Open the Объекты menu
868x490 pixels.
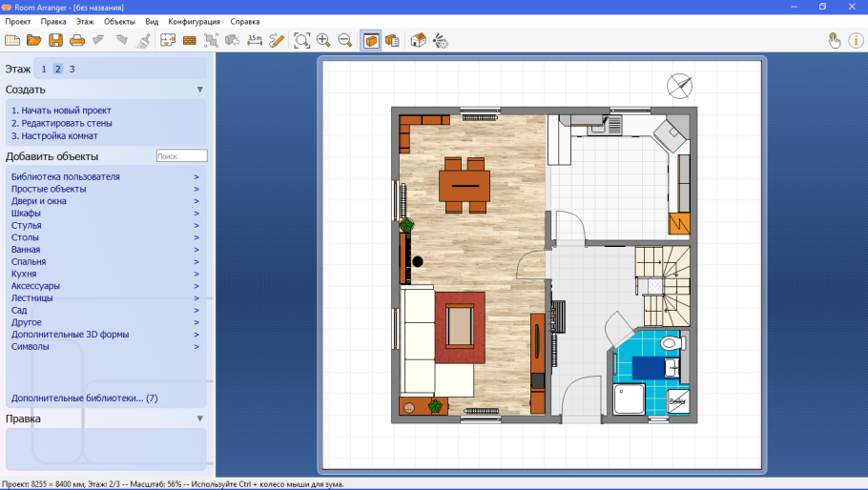[119, 21]
